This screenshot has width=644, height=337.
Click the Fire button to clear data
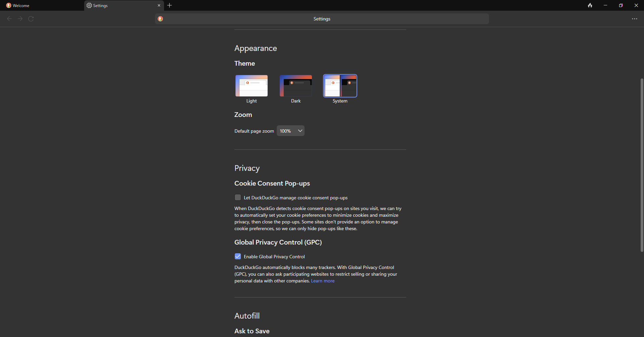(x=590, y=5)
